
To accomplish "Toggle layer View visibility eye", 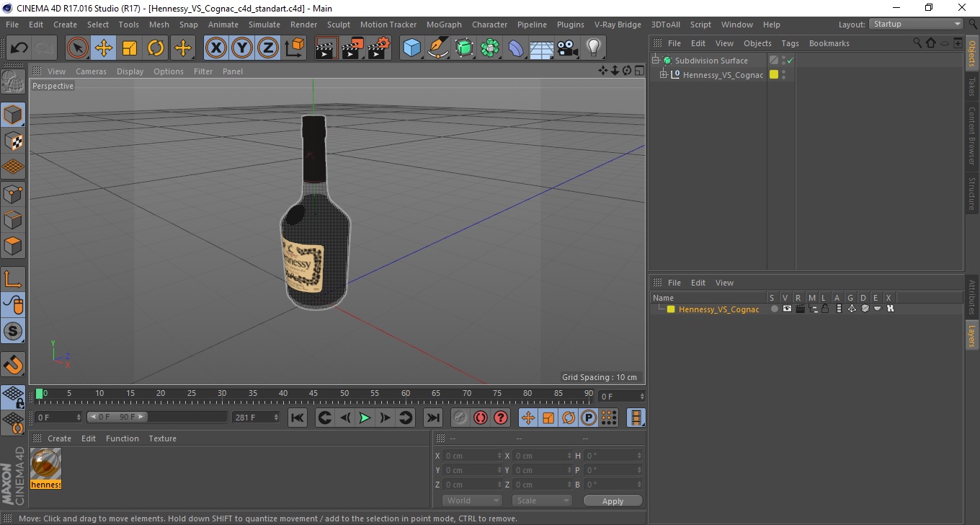I will tap(787, 309).
